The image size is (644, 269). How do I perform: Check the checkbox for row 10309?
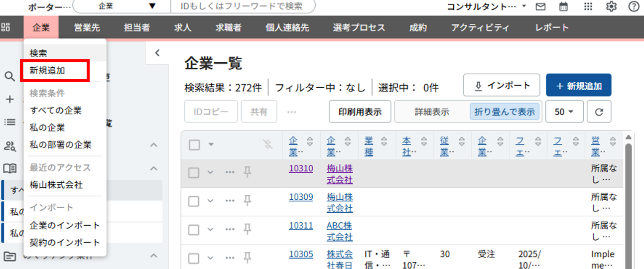[x=194, y=201]
